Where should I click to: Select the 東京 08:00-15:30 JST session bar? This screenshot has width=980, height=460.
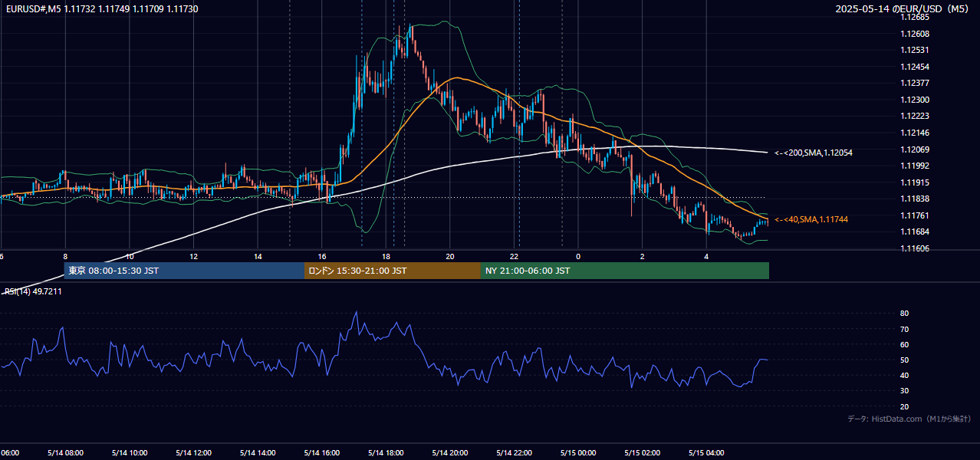pyautogui.click(x=184, y=271)
